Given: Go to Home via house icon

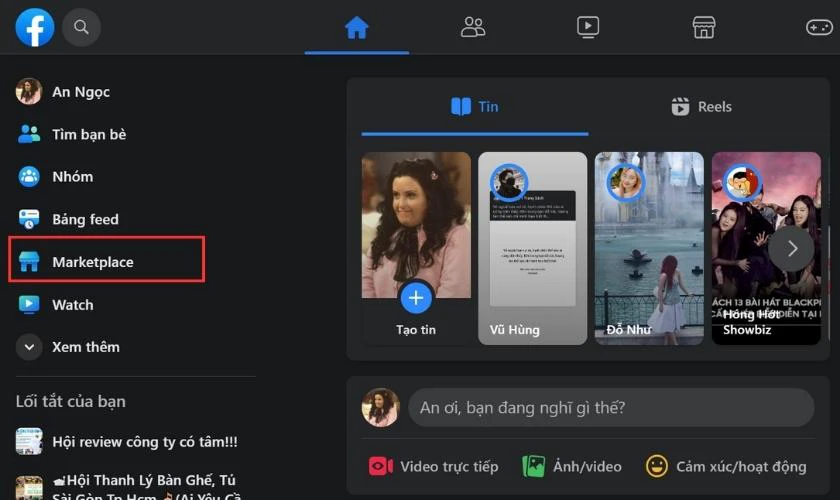Looking at the screenshot, I should pyautogui.click(x=357, y=27).
